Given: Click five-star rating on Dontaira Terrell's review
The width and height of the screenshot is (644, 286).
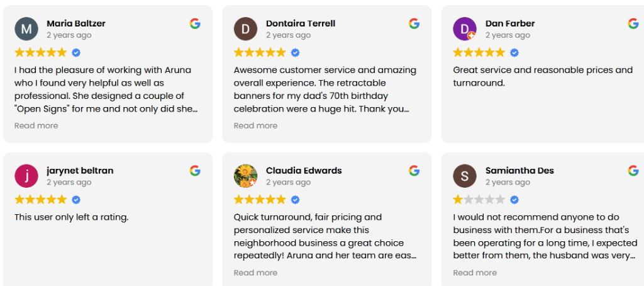Looking at the screenshot, I should coord(260,53).
